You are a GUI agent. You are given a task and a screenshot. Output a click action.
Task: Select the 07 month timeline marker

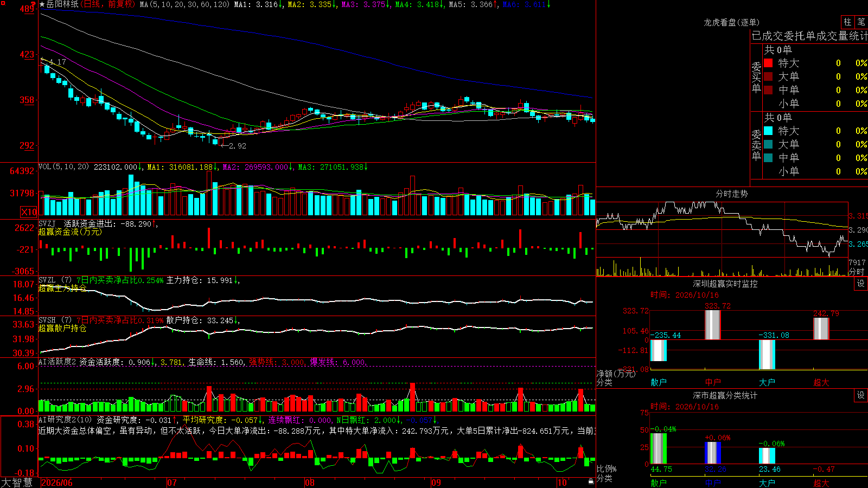(x=172, y=483)
